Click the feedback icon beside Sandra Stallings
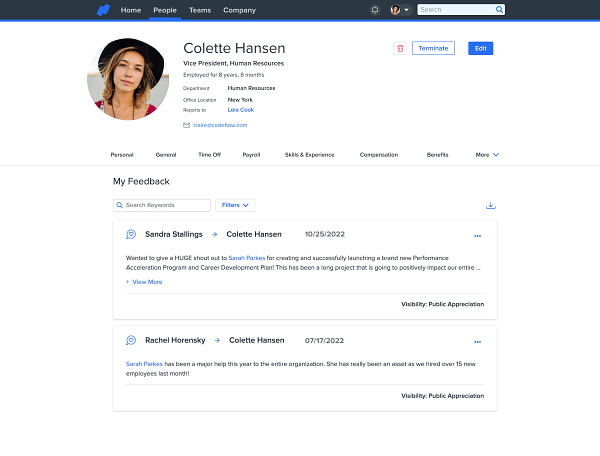600x456 pixels. tap(131, 234)
